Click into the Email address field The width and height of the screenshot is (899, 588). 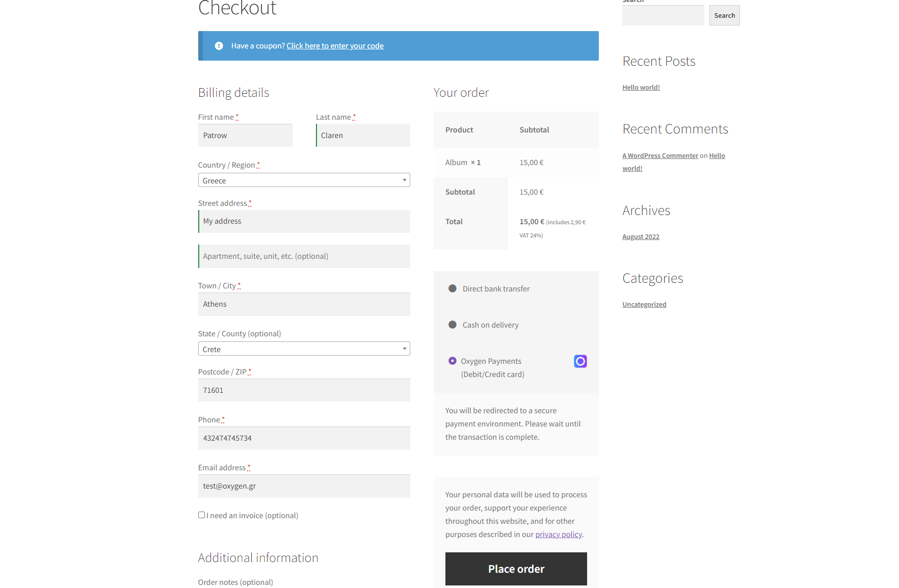pos(304,486)
